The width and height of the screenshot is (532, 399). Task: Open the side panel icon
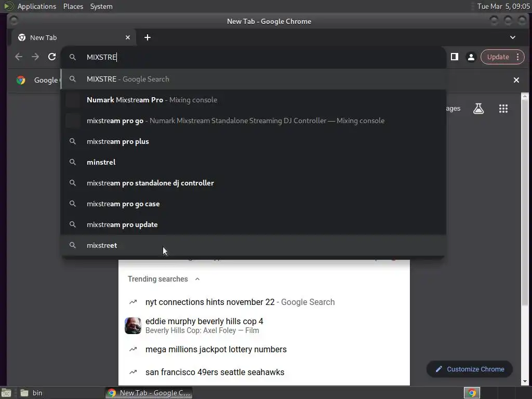[455, 57]
